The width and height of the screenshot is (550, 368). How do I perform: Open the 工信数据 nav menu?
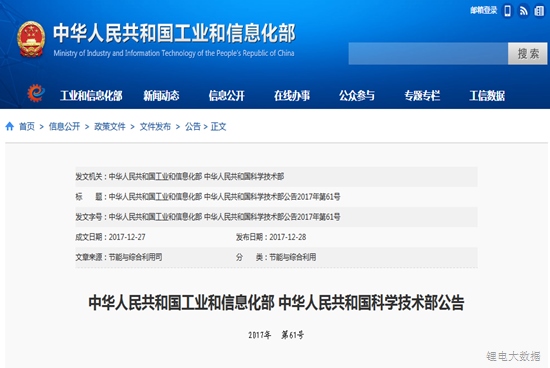pyautogui.click(x=487, y=95)
